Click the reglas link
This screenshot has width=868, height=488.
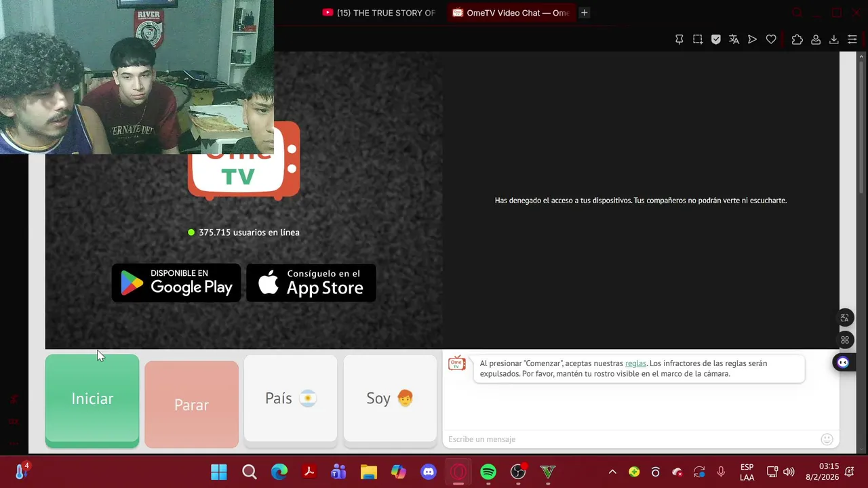tap(635, 363)
